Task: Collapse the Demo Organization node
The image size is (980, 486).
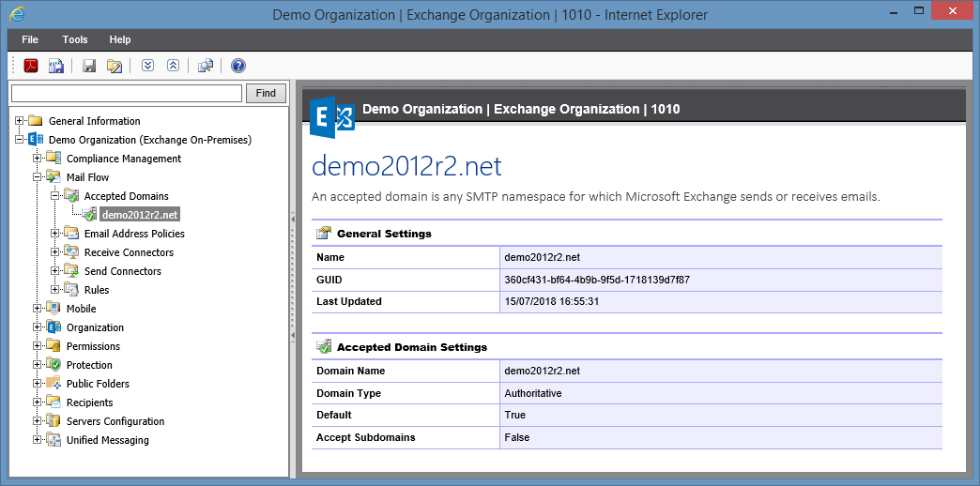Action: 20,140
